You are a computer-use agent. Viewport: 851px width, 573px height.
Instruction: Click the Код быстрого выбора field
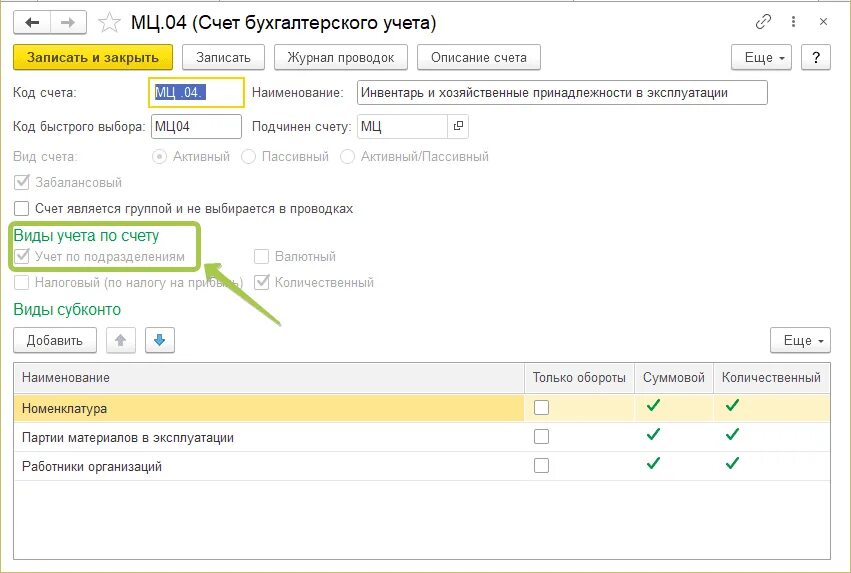point(196,126)
